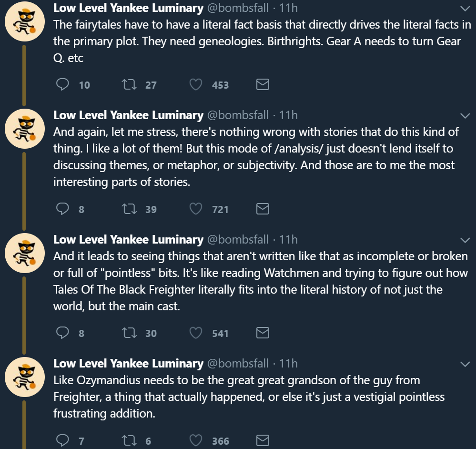Like the tweet with 721 likes
The image size is (476, 449).
196,209
